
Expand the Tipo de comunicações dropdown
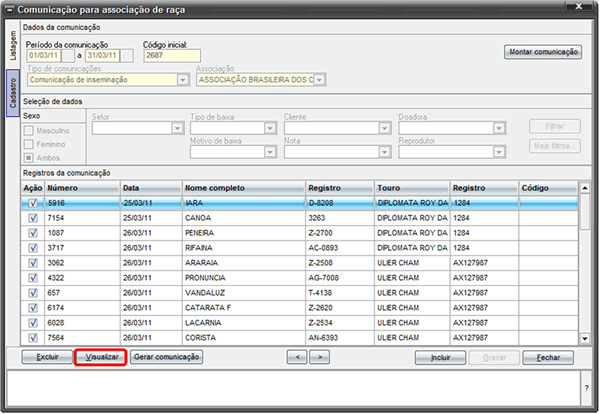pos(183,80)
